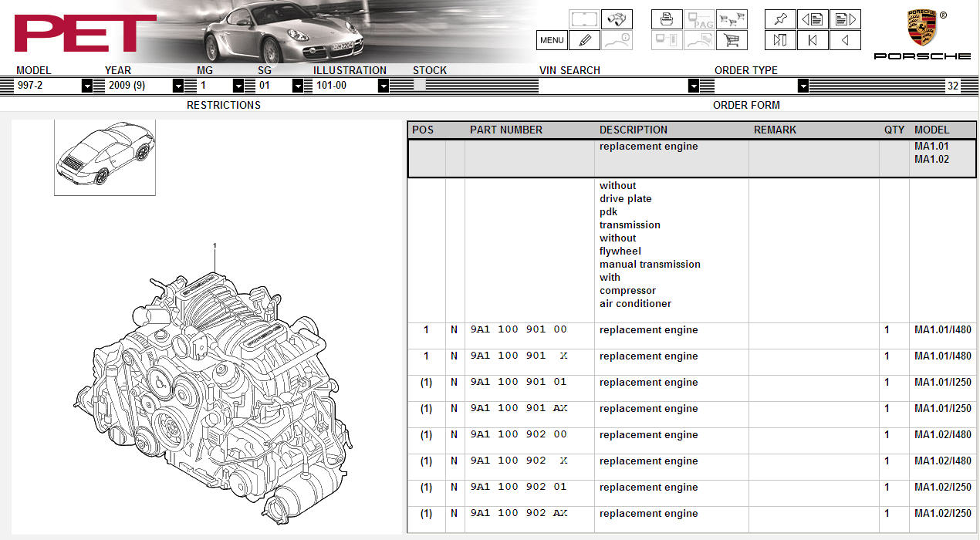Click the binoculars search icon

coord(617,19)
